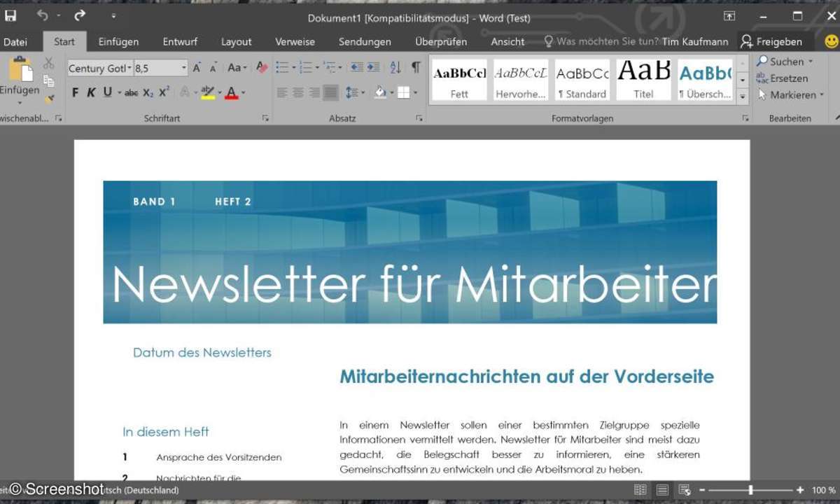Expand the styles gallery
Screen dimensions: 840x504
pos(743,97)
